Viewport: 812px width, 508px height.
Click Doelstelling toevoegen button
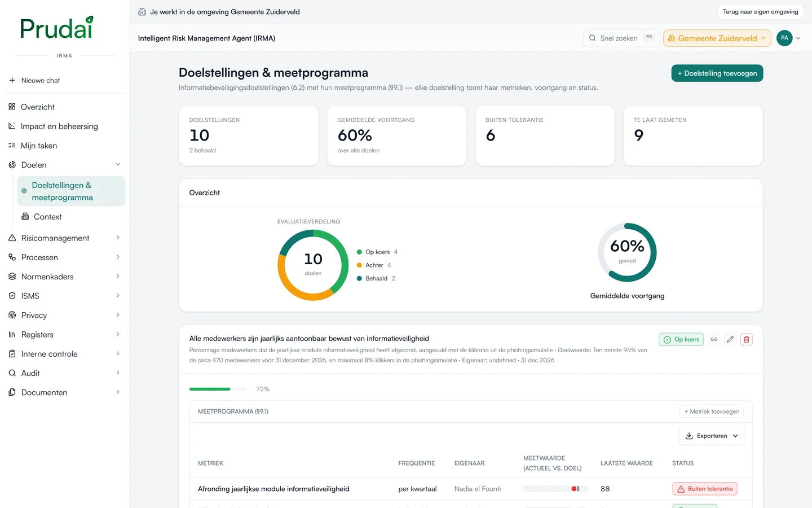[x=717, y=73]
